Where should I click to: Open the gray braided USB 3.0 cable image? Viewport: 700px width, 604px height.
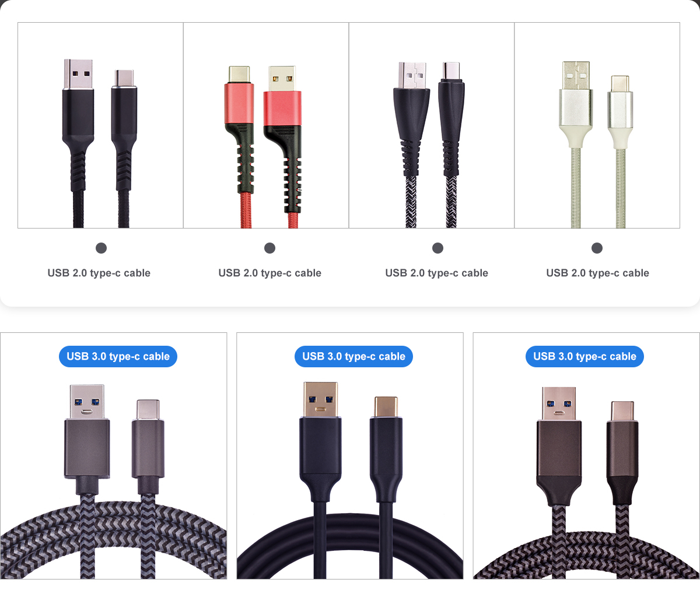click(x=114, y=456)
